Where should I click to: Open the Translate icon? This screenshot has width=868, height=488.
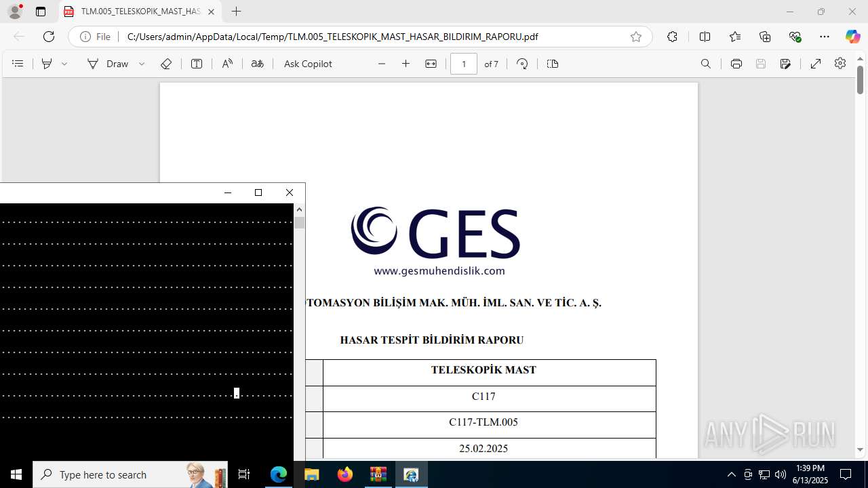257,64
